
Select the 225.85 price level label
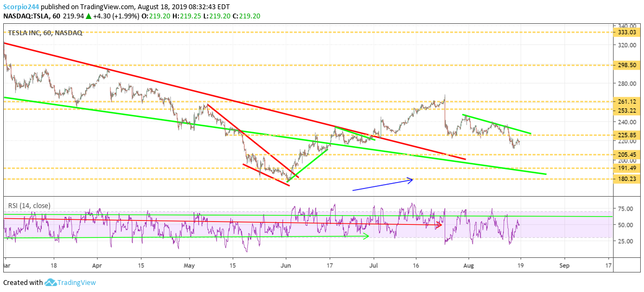click(x=626, y=134)
